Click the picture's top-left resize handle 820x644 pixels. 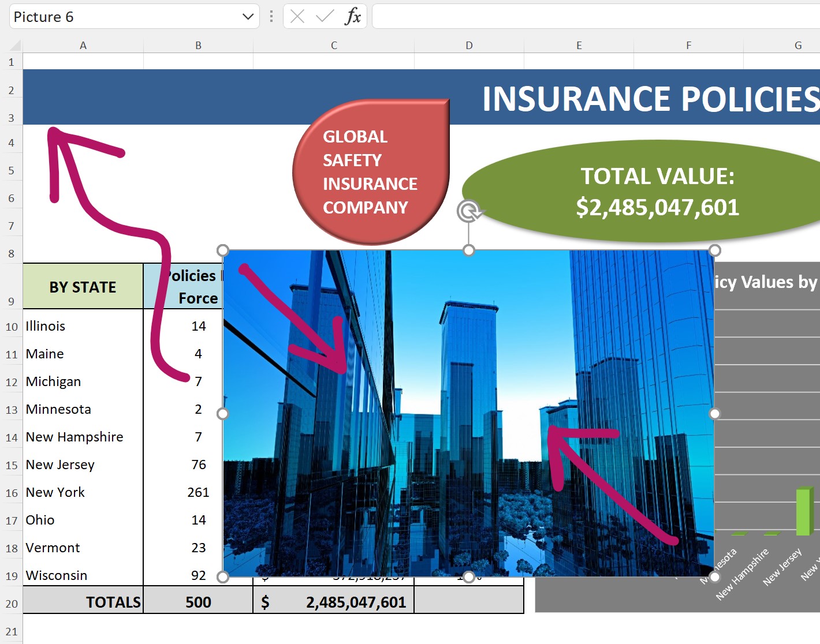click(223, 250)
